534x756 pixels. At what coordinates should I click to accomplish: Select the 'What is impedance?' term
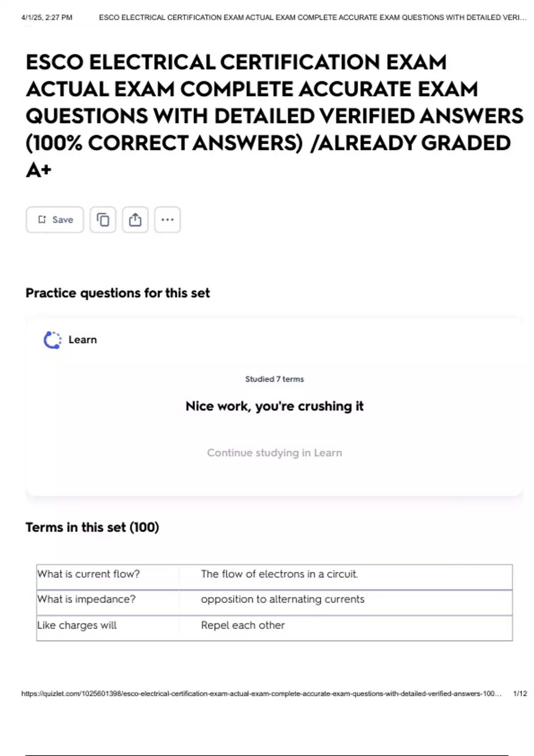click(x=86, y=599)
